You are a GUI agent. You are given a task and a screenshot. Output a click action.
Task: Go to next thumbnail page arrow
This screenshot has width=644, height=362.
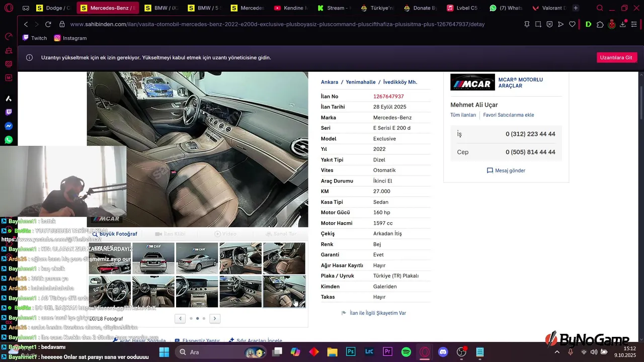[215, 318]
